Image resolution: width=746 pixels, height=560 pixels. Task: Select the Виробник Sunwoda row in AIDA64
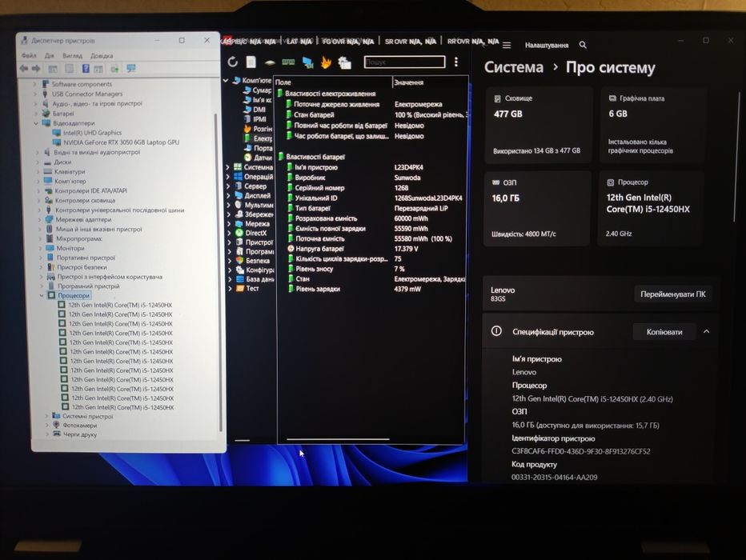tap(371, 178)
